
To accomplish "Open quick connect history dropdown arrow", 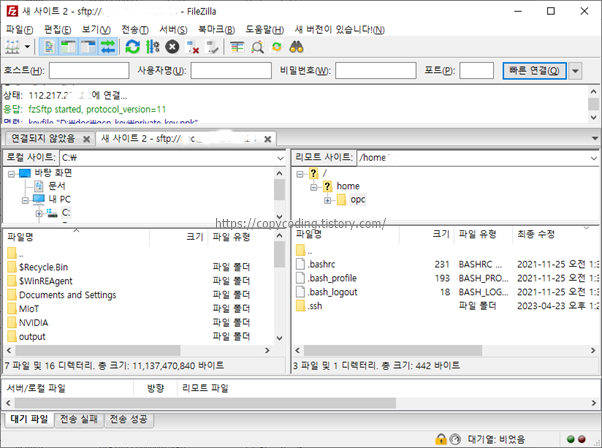I will 575,71.
